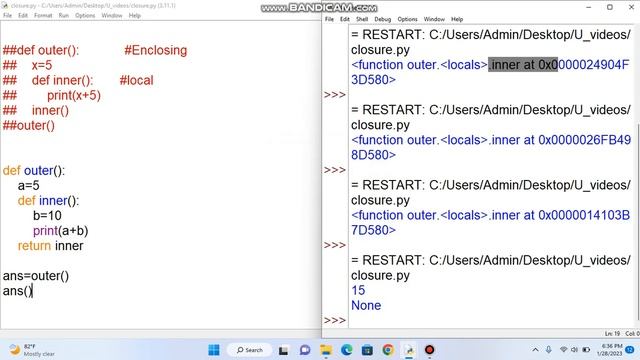Open Window menu in the editor window
Image resolution: width=640 pixels, height=360 pixels.
[x=112, y=16]
